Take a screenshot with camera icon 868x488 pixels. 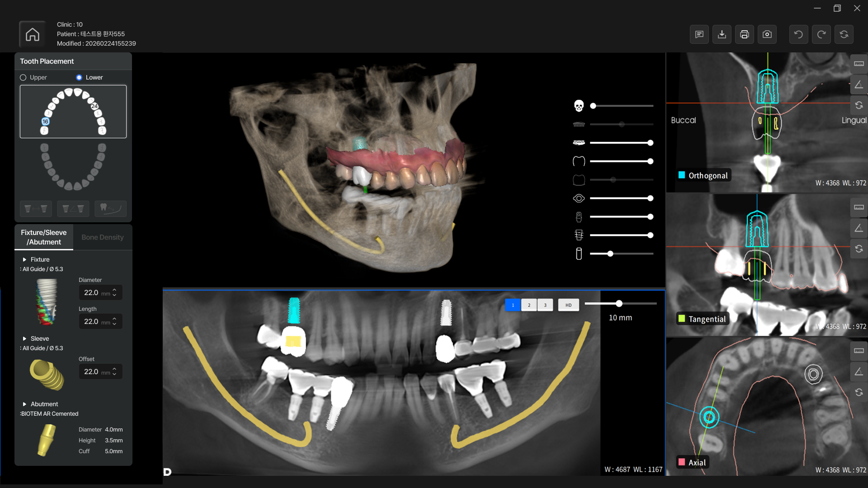(x=767, y=34)
